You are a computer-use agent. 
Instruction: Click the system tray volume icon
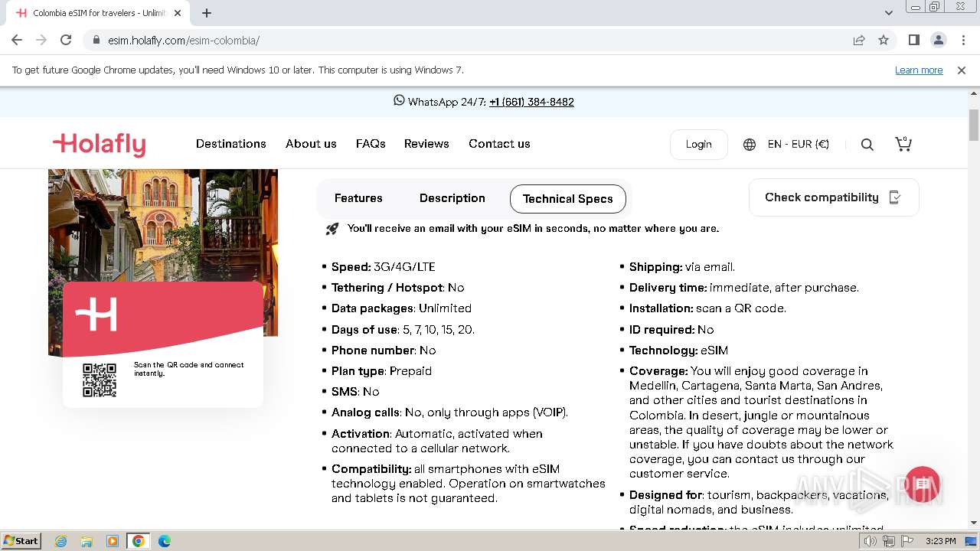pyautogui.click(x=870, y=541)
